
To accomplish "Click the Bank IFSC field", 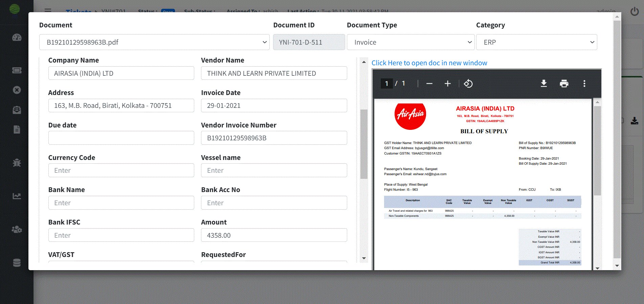I will click(121, 235).
